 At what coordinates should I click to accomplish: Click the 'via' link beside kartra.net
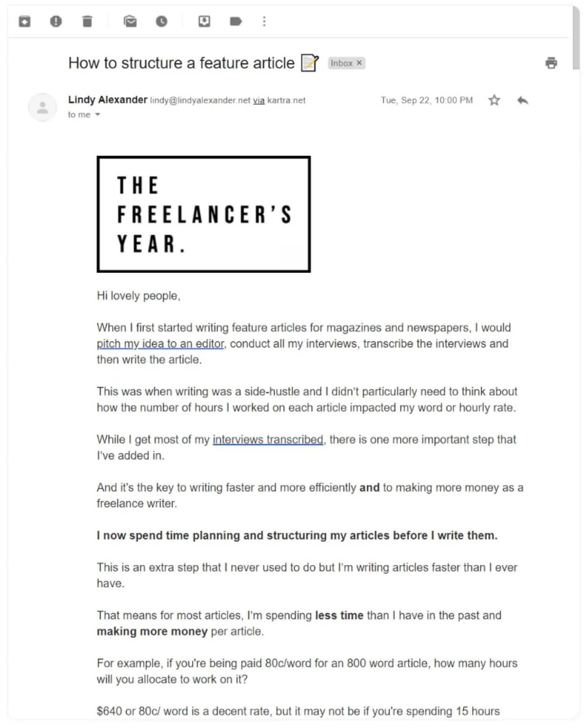[x=259, y=100]
